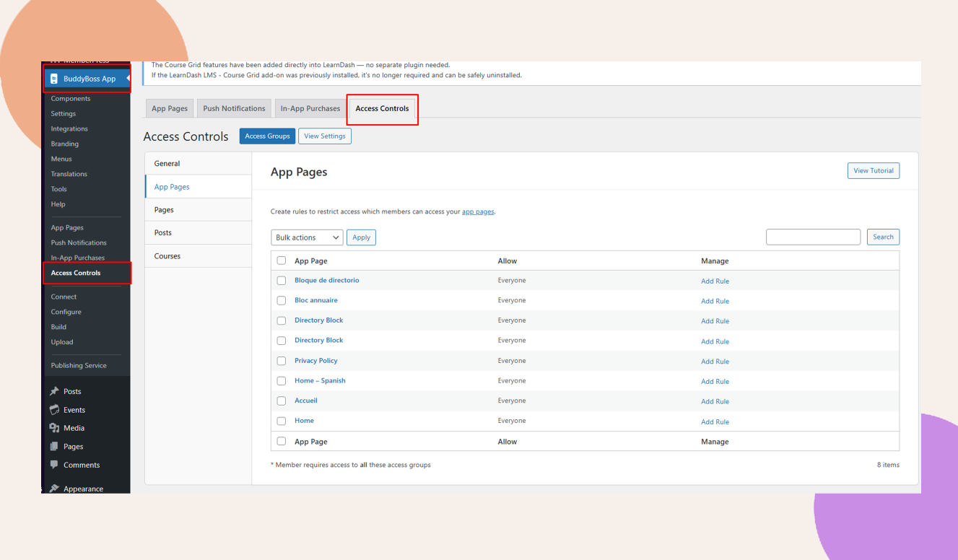Open the Home – Spanish page link
This screenshot has width=958, height=560.
tap(320, 380)
